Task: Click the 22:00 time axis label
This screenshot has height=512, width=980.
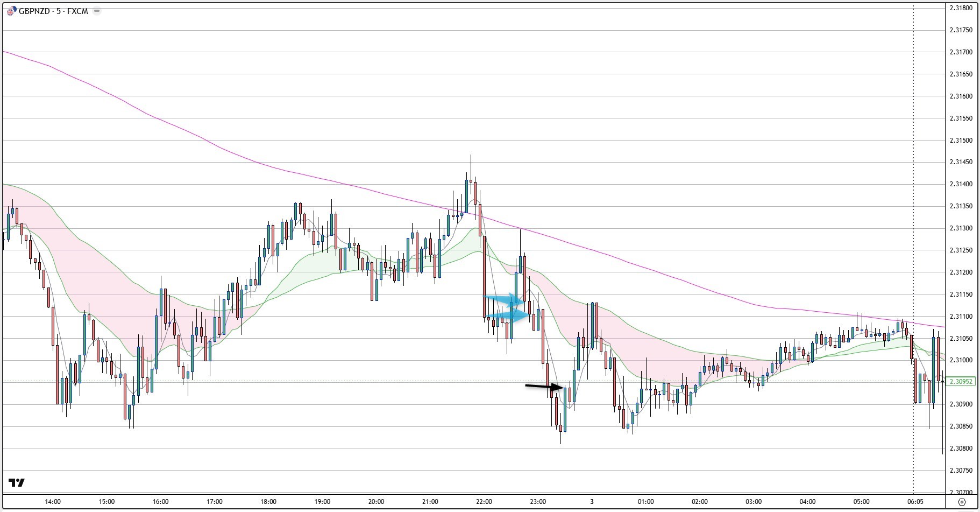Action: 484,502
